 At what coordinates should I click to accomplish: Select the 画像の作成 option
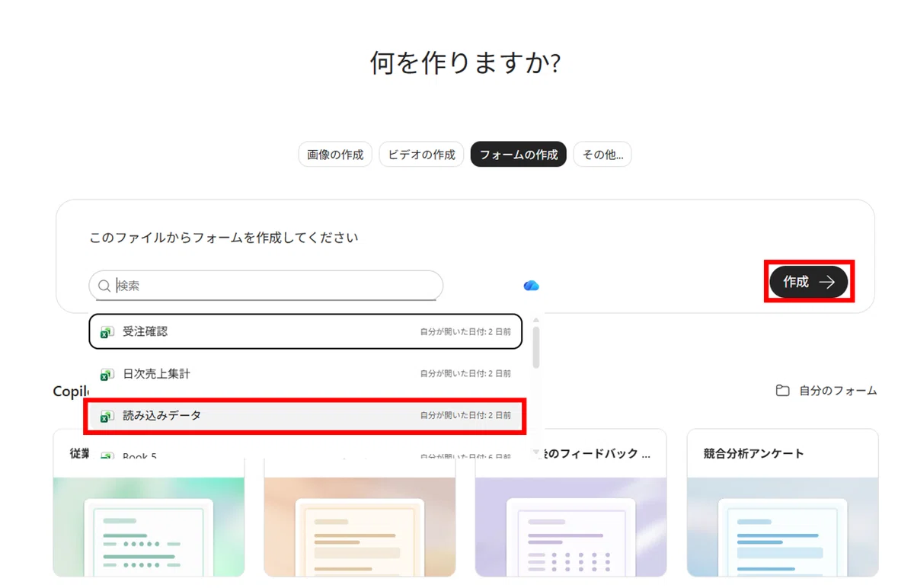[x=335, y=155]
